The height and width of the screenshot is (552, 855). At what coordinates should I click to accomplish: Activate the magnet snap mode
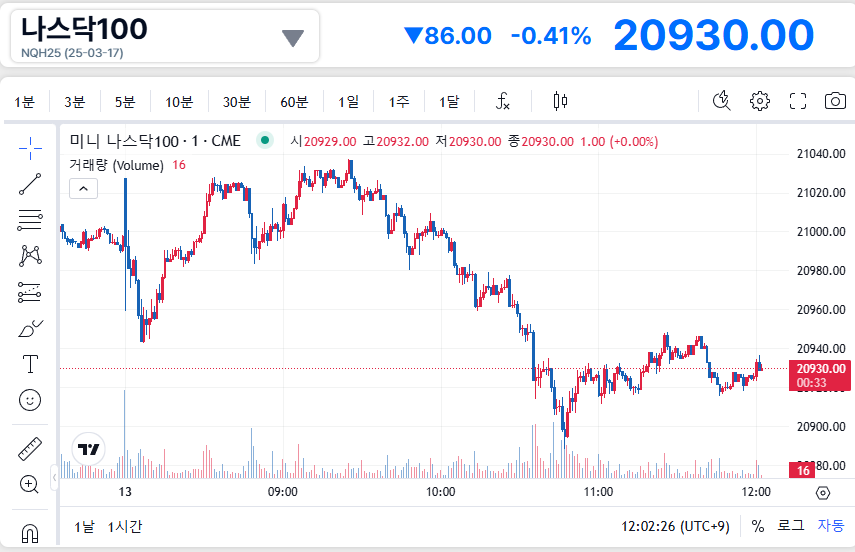pos(30,533)
